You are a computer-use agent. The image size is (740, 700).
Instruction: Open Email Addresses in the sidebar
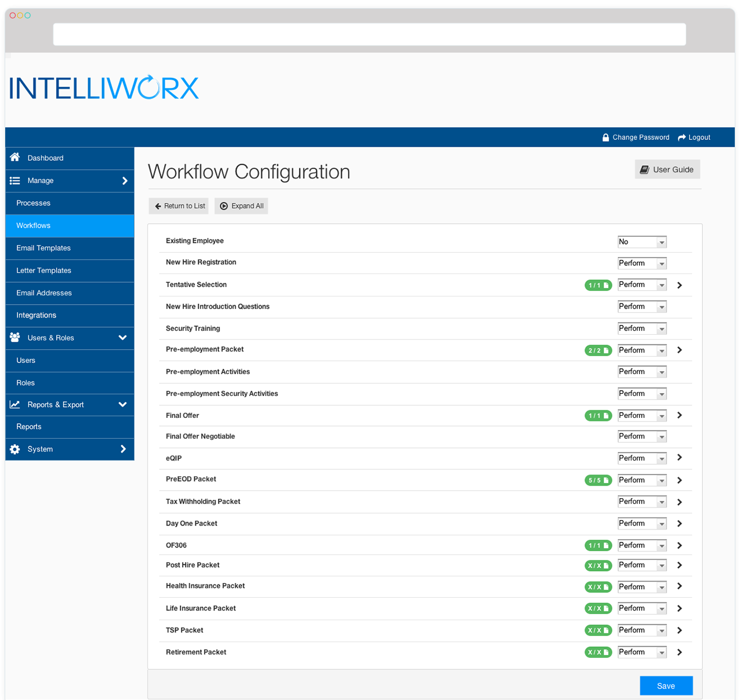70,293
